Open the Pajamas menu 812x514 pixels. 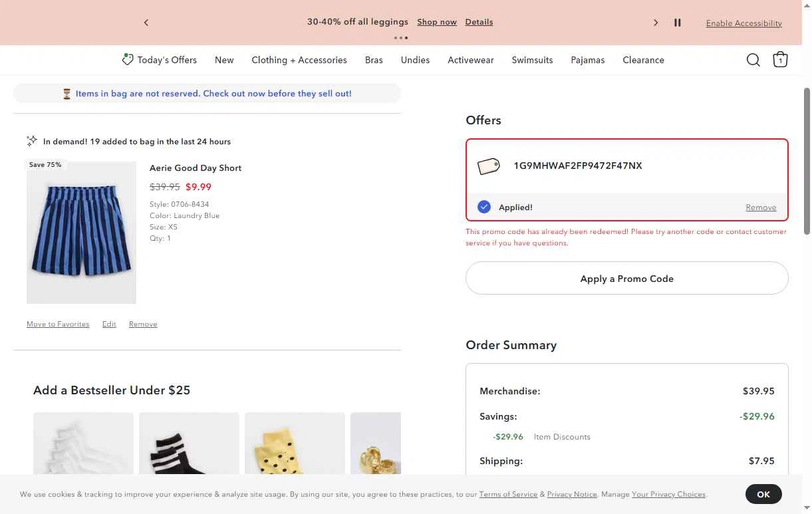[588, 60]
